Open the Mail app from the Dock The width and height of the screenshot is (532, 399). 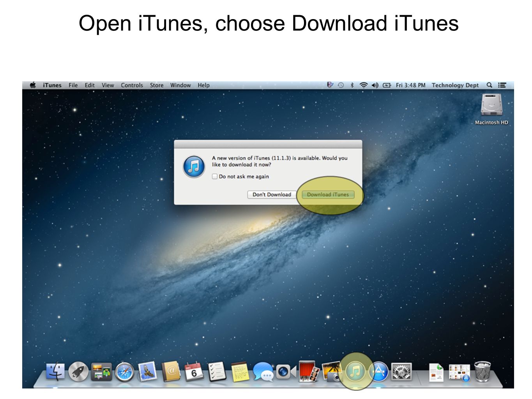[x=147, y=372]
